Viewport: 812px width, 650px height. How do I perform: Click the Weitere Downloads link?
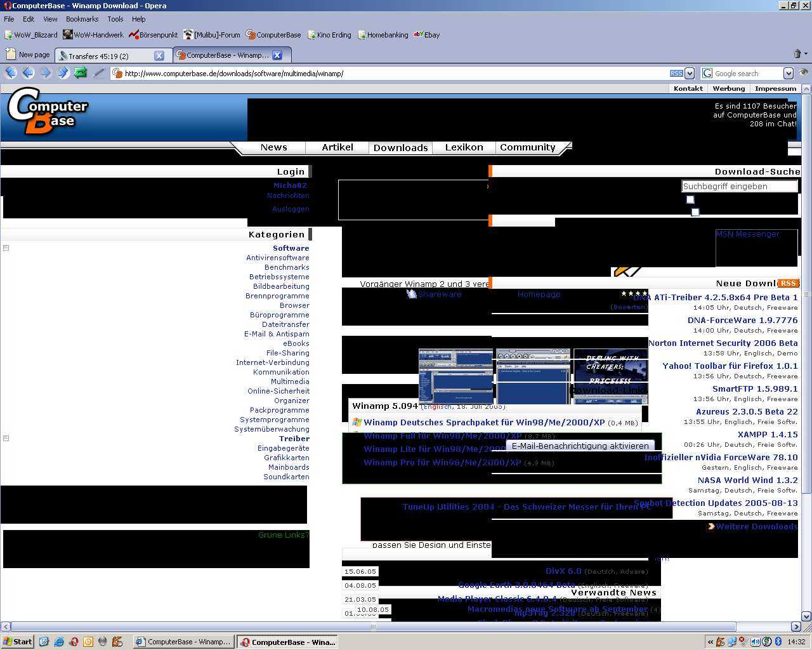pyautogui.click(x=757, y=526)
